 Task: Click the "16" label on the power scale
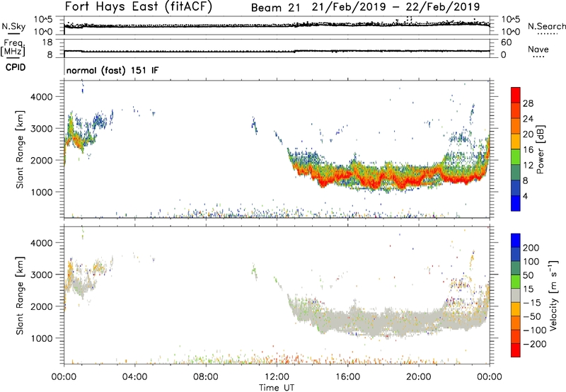click(x=528, y=150)
